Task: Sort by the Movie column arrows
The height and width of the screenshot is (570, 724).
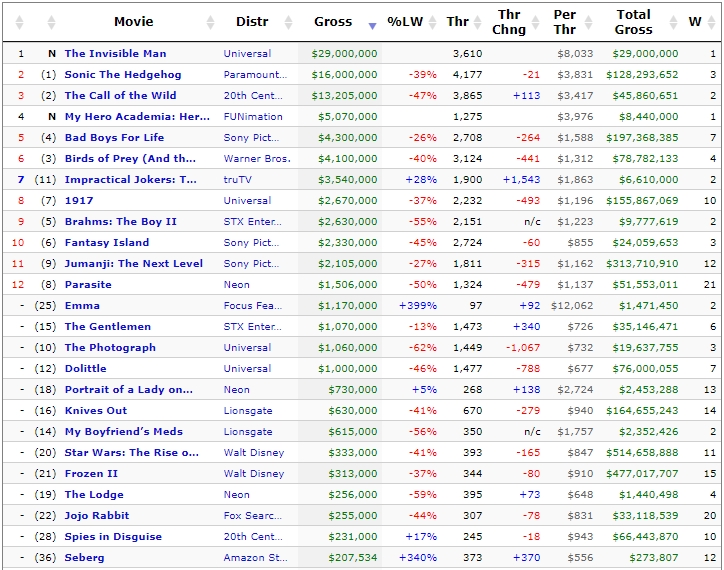Action: point(210,22)
